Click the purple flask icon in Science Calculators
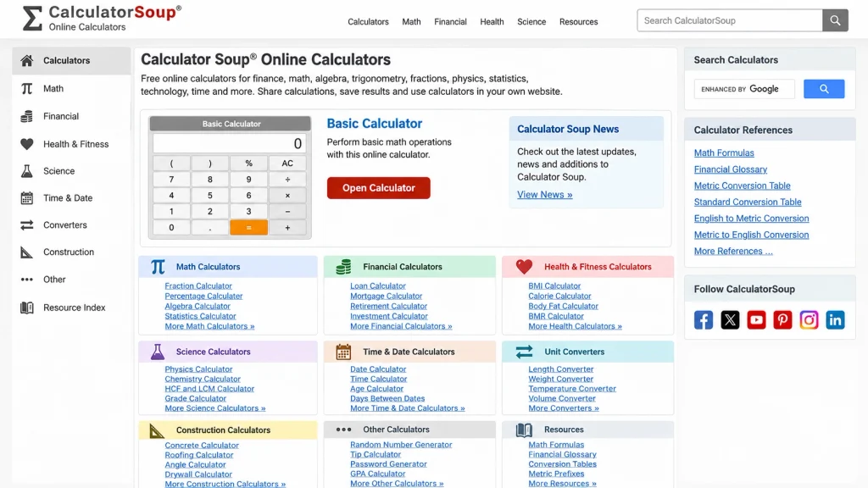 pos(158,352)
